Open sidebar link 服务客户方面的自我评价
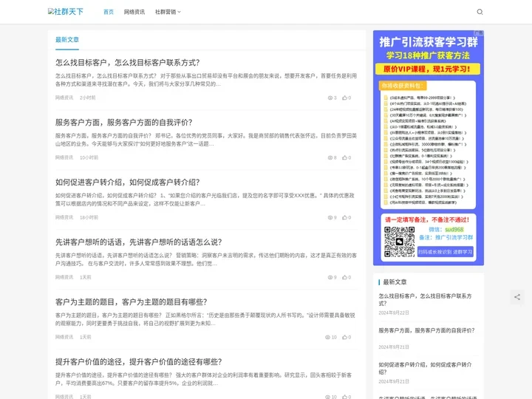The width and height of the screenshot is (532, 399). 426,330
